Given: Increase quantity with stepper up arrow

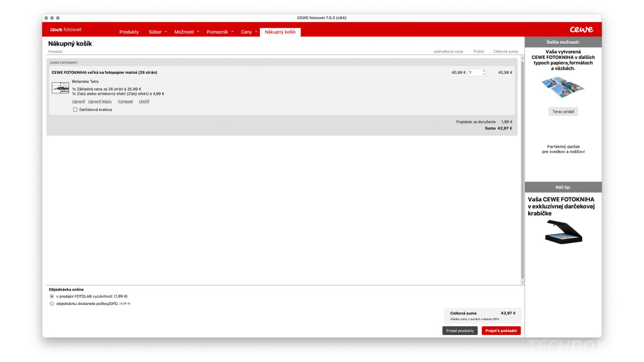Looking at the screenshot, I should point(484,71).
